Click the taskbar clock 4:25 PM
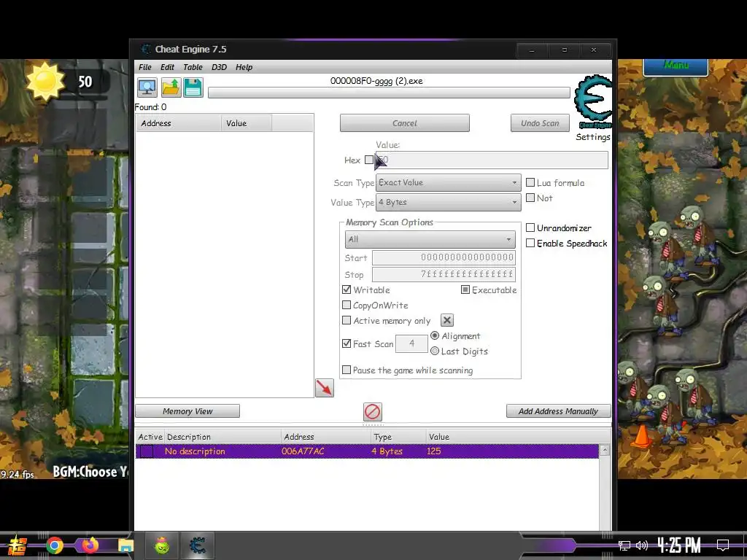Screen dimensions: 747x560 (x=679, y=545)
